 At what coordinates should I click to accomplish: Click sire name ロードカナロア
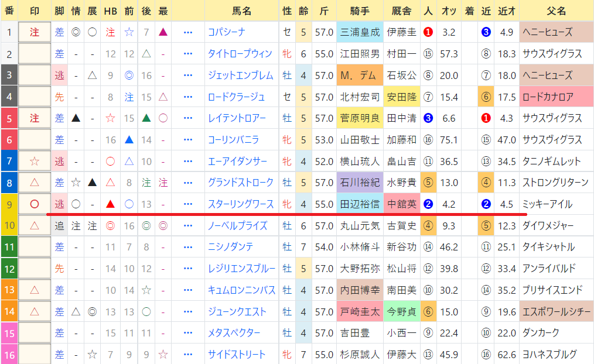pos(548,97)
